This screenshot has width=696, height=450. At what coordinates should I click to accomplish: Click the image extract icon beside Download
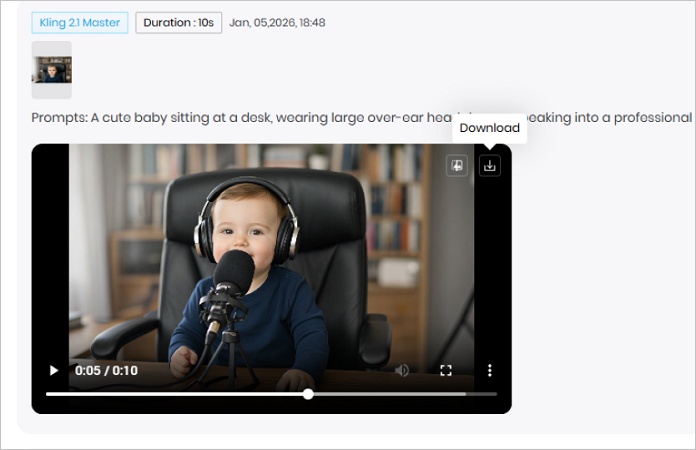(x=457, y=166)
